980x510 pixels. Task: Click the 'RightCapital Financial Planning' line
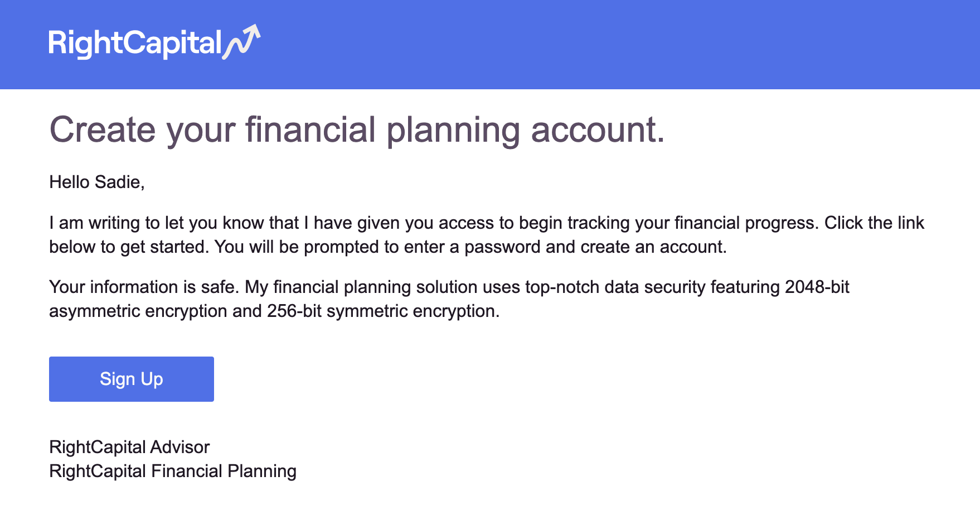[173, 471]
